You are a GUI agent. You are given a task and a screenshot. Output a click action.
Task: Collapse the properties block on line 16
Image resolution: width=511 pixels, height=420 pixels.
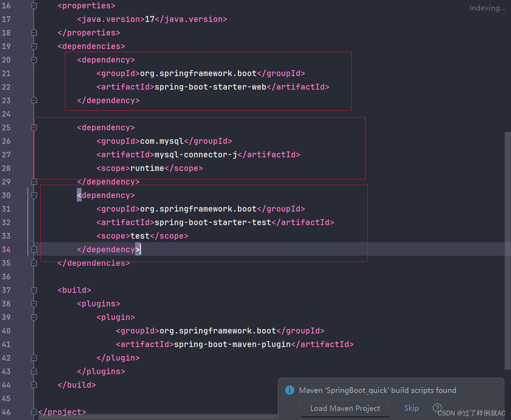point(34,6)
